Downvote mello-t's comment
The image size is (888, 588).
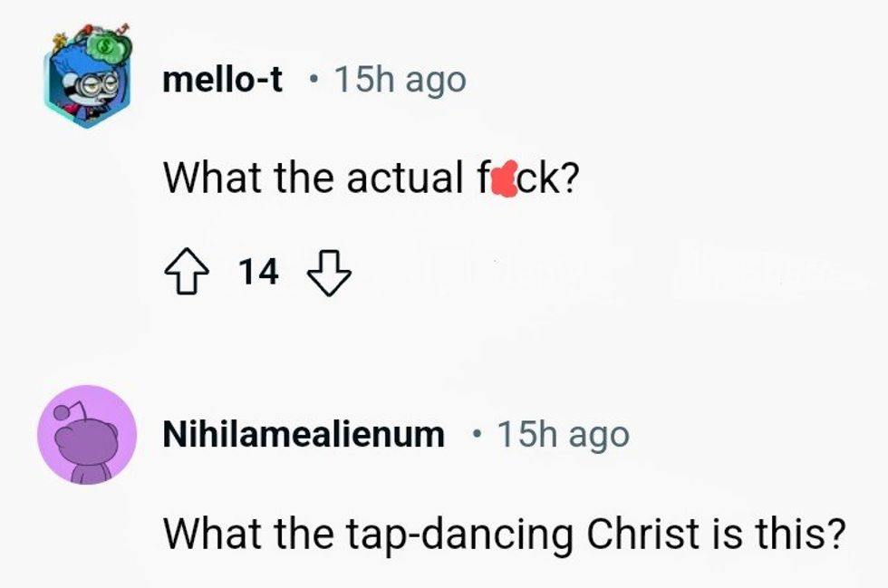tap(329, 271)
